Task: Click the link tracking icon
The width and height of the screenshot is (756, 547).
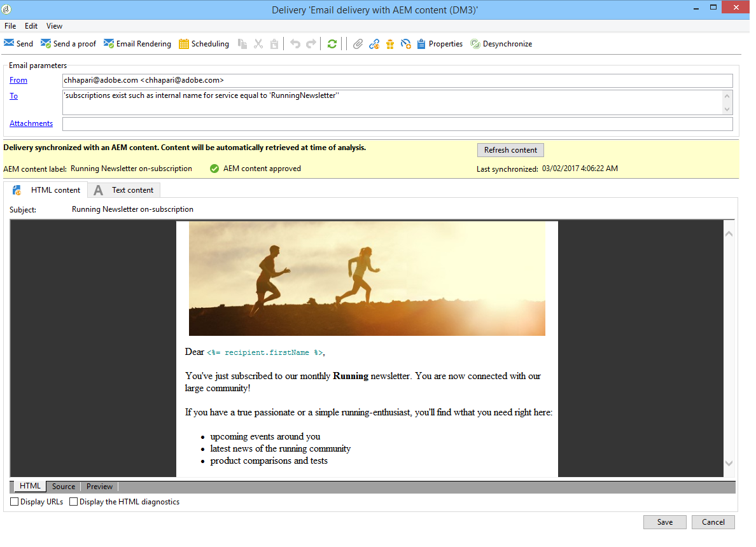Action: pos(374,44)
